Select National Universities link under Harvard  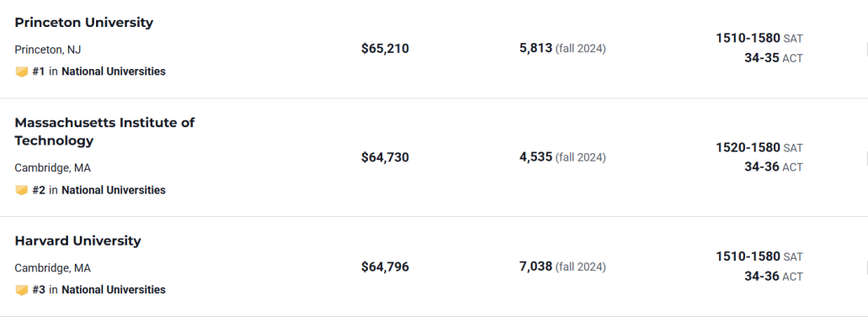[114, 290]
